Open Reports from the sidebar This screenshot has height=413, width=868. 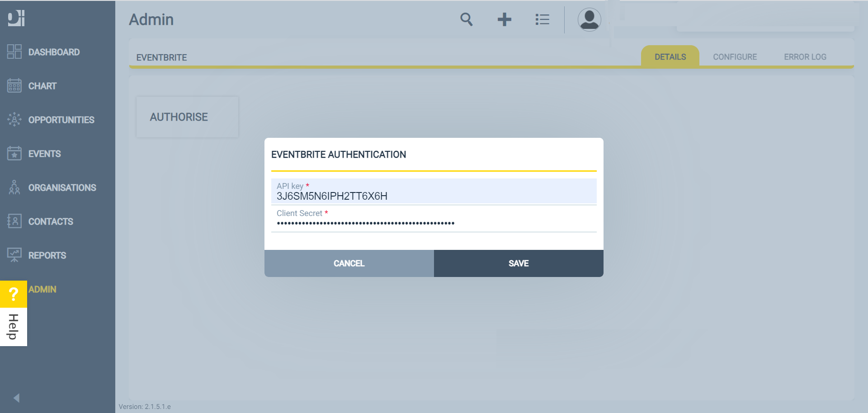point(47,255)
